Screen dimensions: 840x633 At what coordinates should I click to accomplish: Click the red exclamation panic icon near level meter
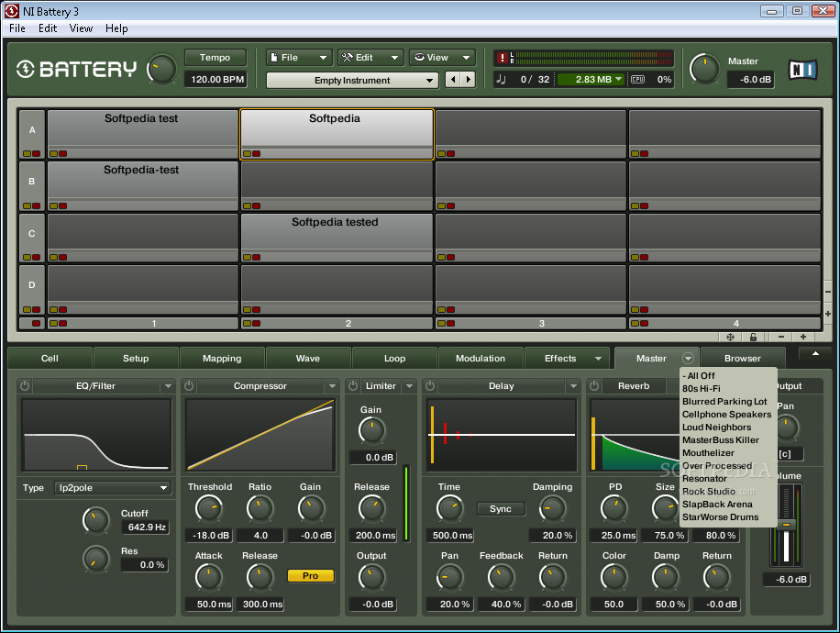(502, 58)
